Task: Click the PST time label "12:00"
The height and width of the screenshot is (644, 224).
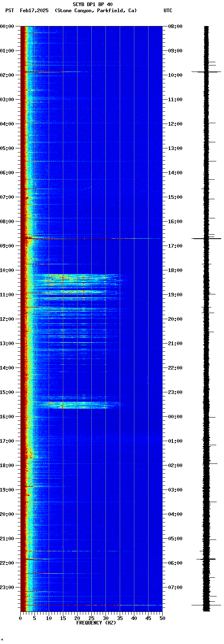Action: pos(7,319)
